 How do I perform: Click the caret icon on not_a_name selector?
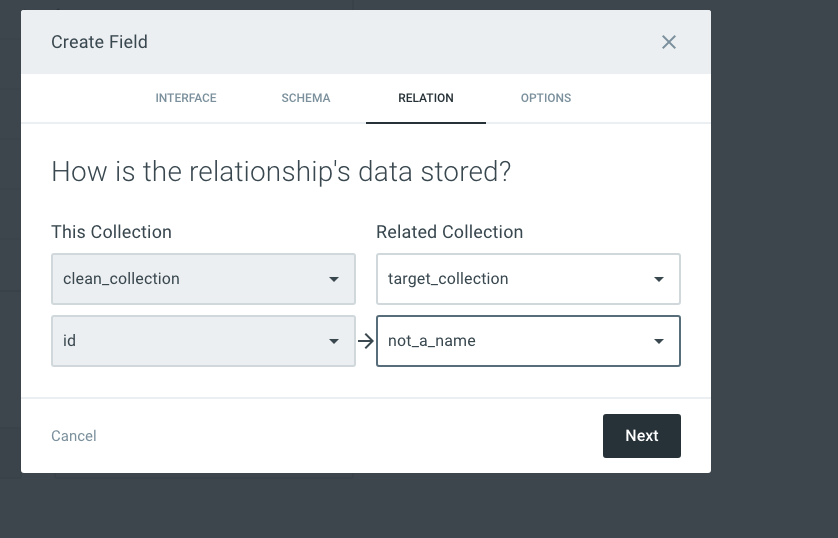click(659, 342)
